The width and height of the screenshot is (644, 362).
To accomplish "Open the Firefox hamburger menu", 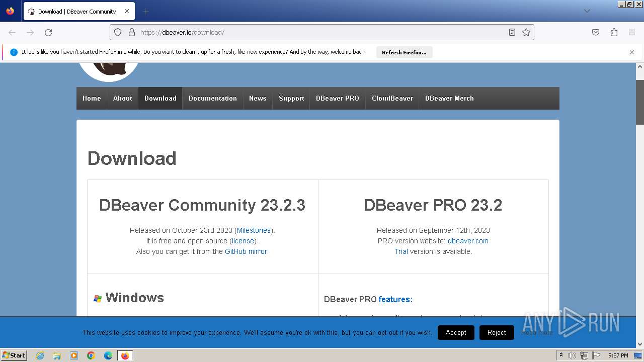I will [632, 32].
